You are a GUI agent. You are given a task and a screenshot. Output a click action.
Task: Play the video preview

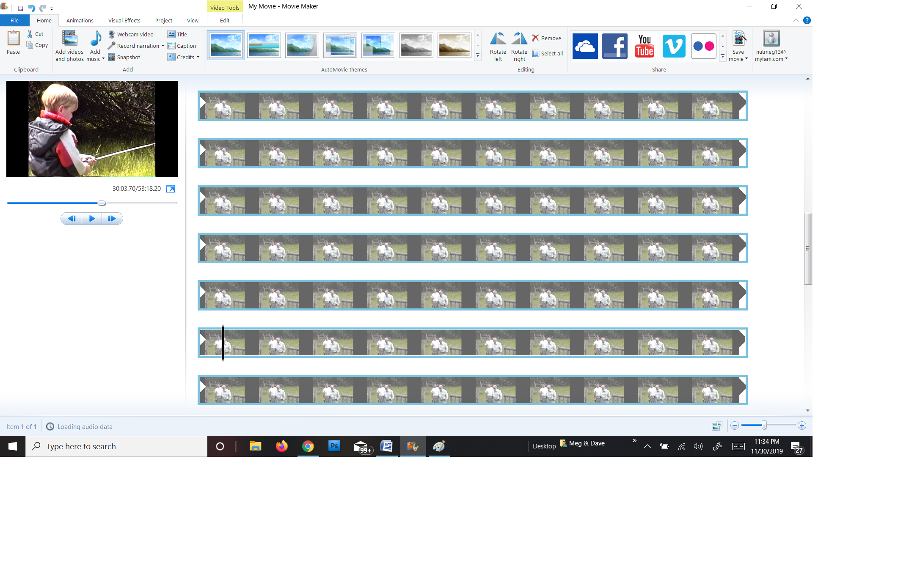click(92, 219)
